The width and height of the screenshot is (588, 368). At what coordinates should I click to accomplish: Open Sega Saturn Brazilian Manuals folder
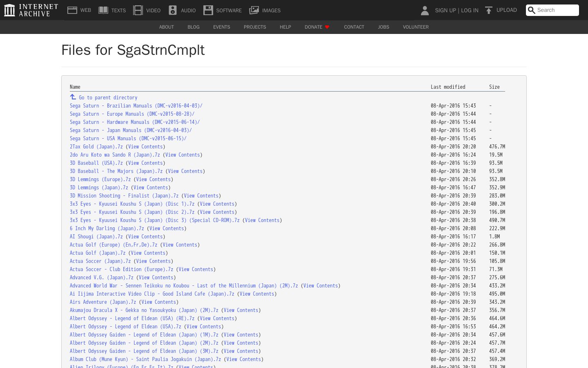(136, 106)
